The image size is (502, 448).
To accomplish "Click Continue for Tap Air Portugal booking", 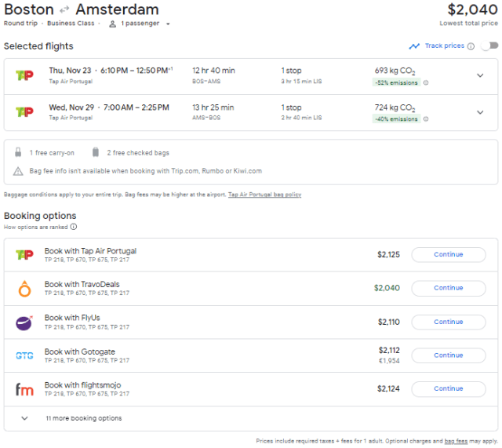I will [x=448, y=254].
